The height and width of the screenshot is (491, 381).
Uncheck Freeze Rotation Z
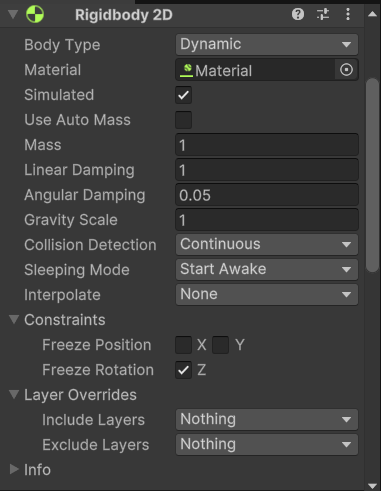183,370
